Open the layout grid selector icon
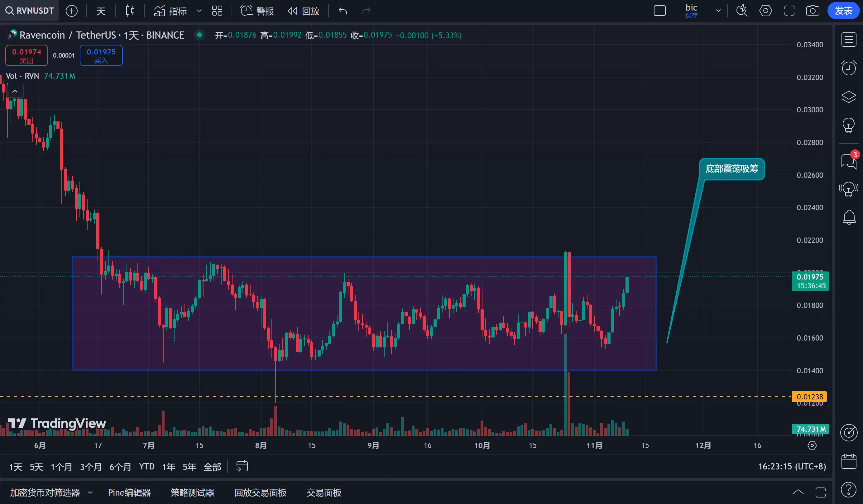The image size is (863, 504). [217, 11]
